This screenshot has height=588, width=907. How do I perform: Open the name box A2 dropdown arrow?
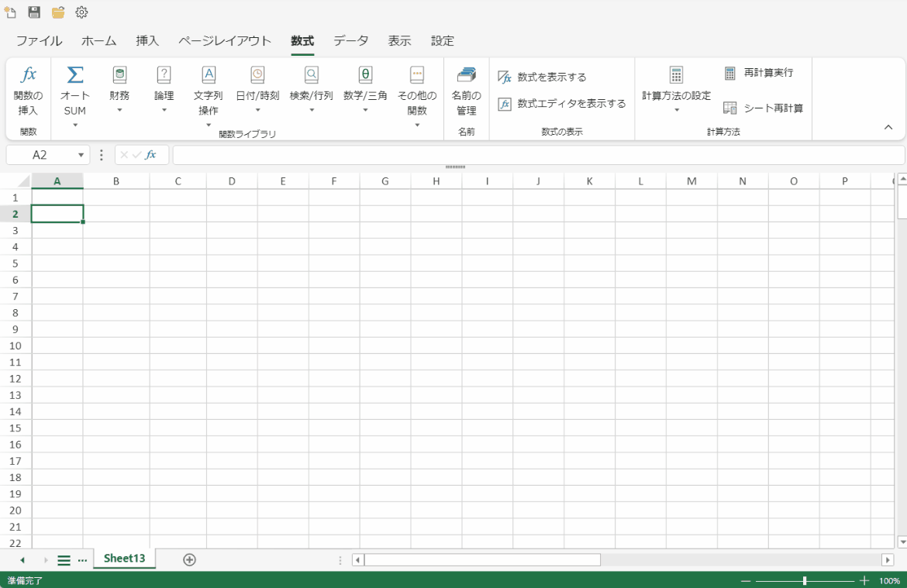click(81, 155)
